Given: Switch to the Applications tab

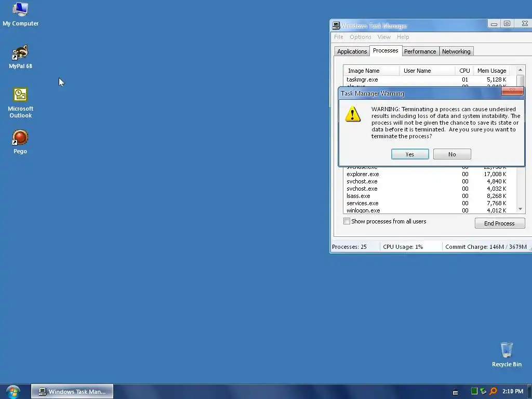Looking at the screenshot, I should click(x=352, y=51).
